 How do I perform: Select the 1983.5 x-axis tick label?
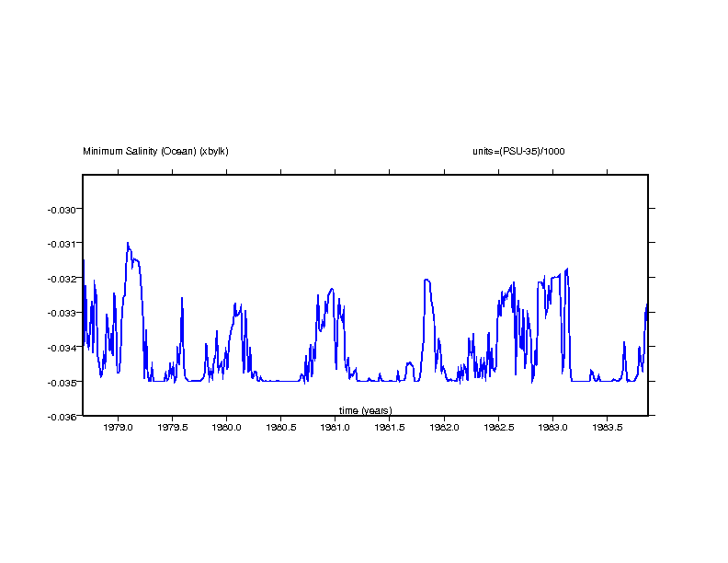coord(607,428)
